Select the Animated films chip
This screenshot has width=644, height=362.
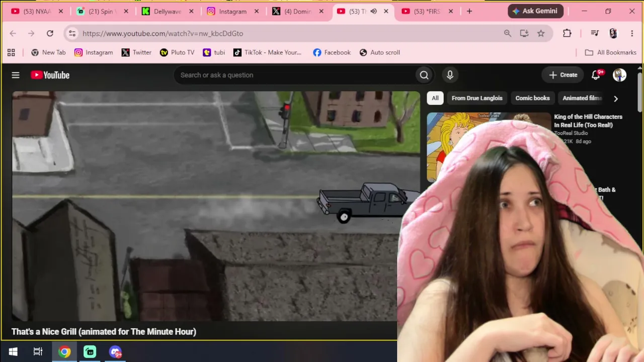(581, 98)
